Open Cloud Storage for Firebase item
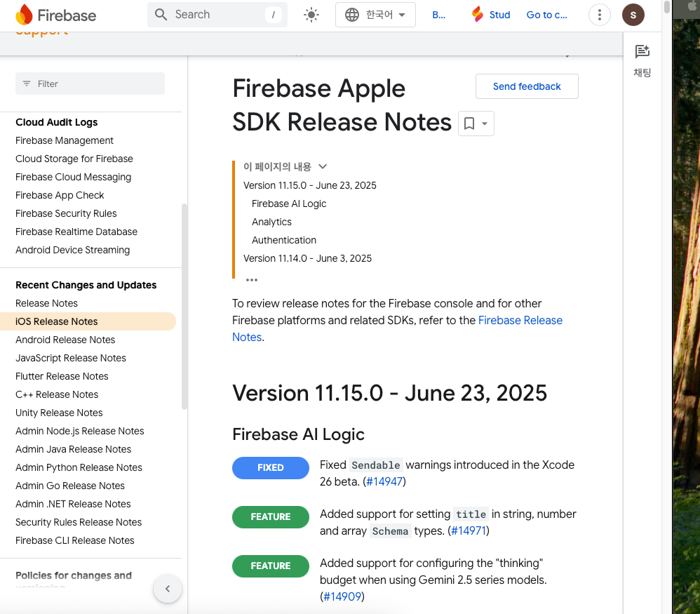 [x=74, y=159]
